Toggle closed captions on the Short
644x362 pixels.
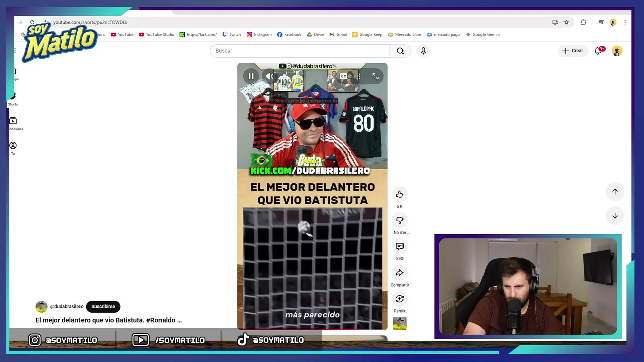pos(343,76)
